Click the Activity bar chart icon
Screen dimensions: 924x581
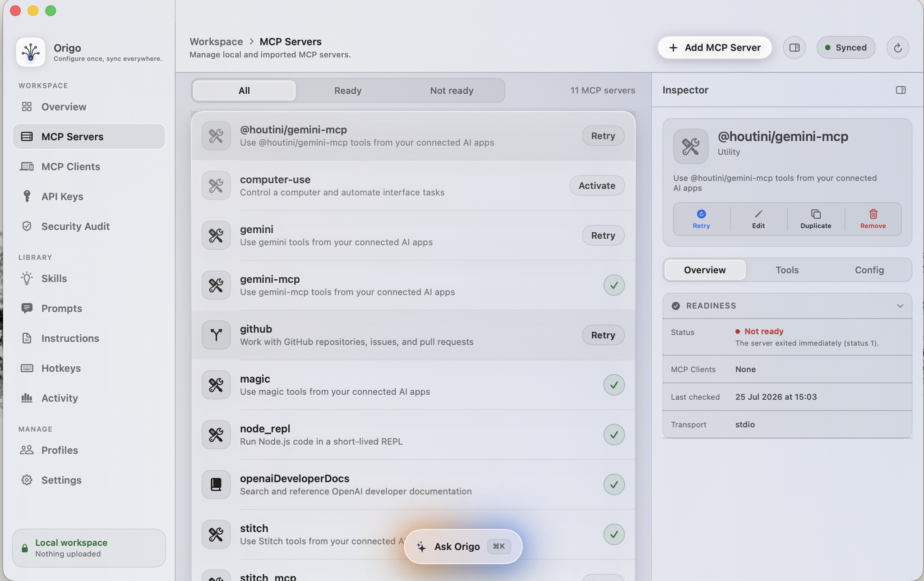point(27,398)
